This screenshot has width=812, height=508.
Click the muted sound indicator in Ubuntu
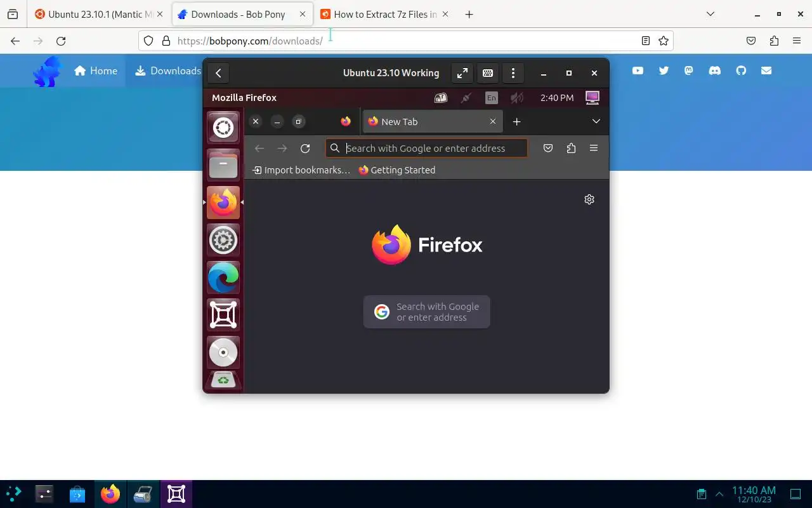pos(517,98)
